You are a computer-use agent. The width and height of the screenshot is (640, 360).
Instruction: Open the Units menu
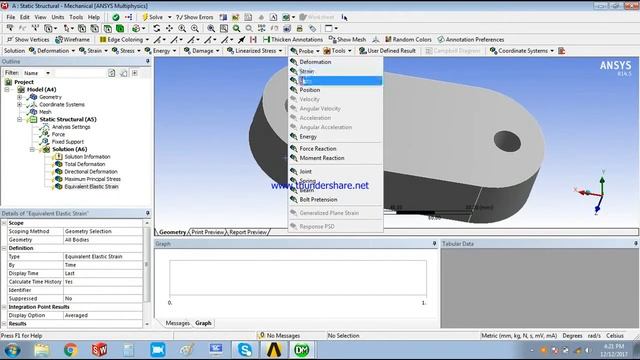pos(58,17)
